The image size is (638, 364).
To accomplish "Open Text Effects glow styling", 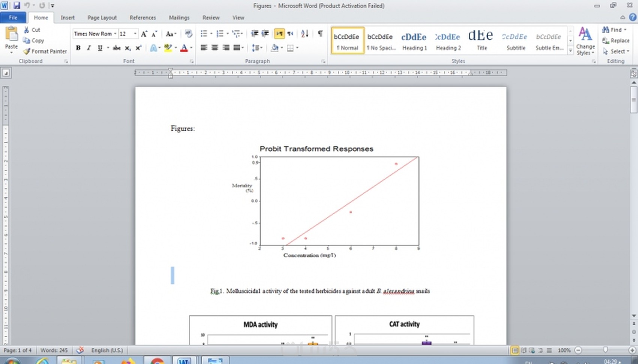I will (x=153, y=48).
